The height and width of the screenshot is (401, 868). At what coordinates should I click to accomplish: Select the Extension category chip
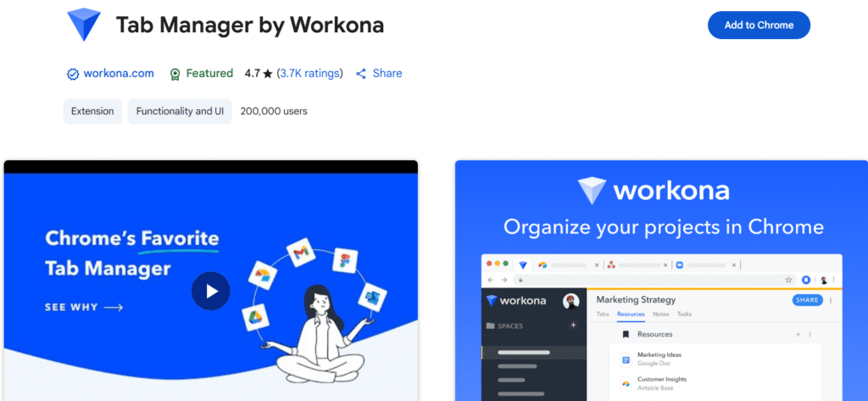click(x=92, y=111)
